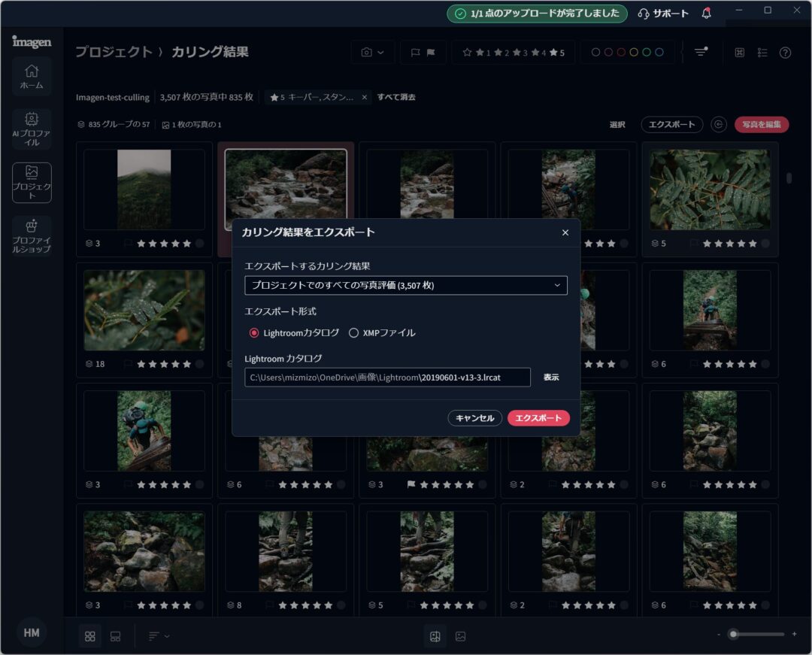Open the Projects tab in sidebar
The image size is (812, 655).
pos(32,182)
